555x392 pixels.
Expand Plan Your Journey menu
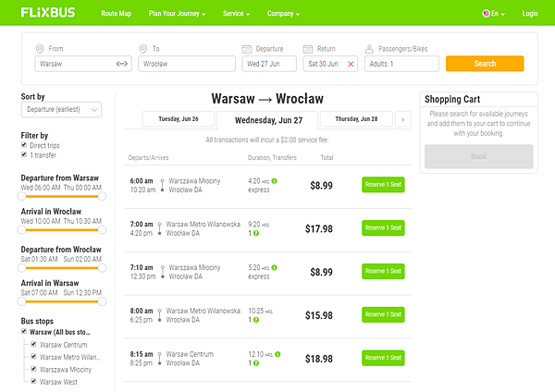click(x=177, y=14)
